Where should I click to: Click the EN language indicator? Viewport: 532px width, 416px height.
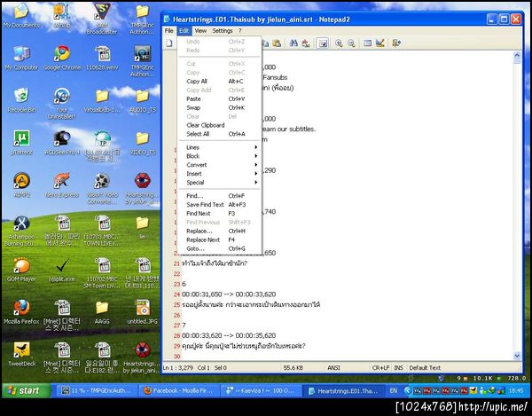tap(393, 391)
